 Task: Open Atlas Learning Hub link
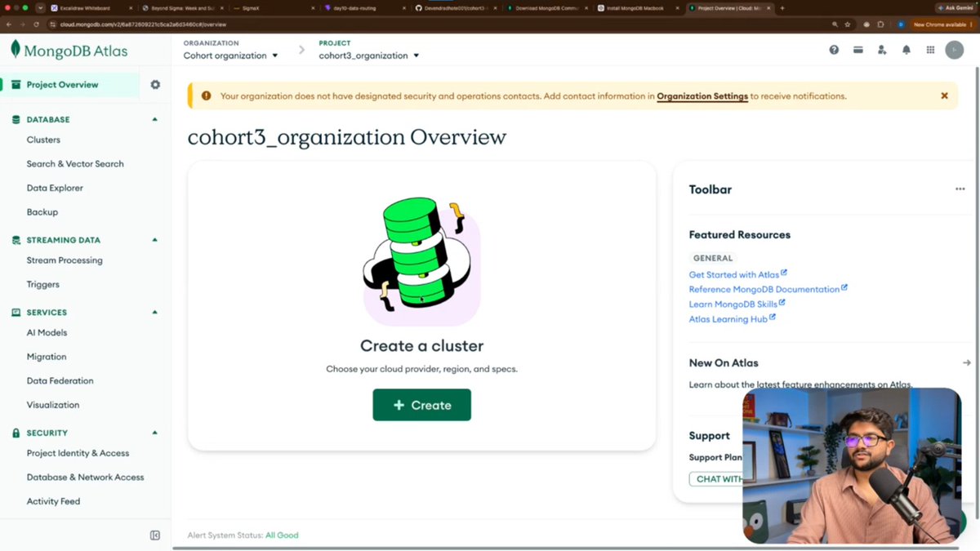tap(732, 319)
